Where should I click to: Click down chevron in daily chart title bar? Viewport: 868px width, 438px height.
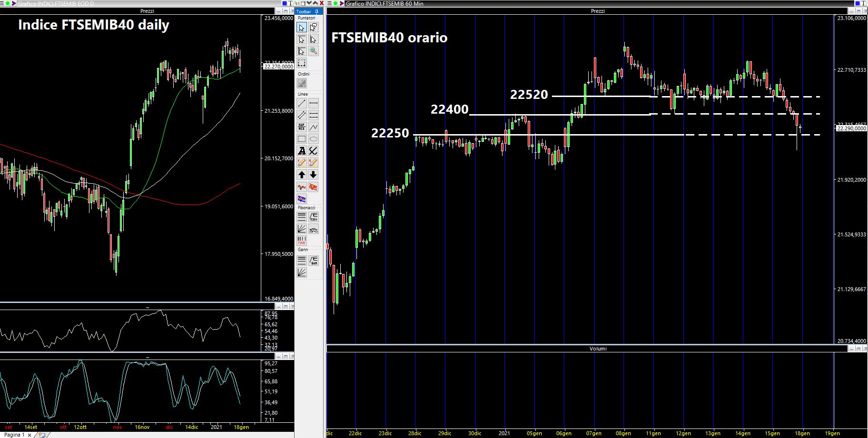click(x=309, y=3)
